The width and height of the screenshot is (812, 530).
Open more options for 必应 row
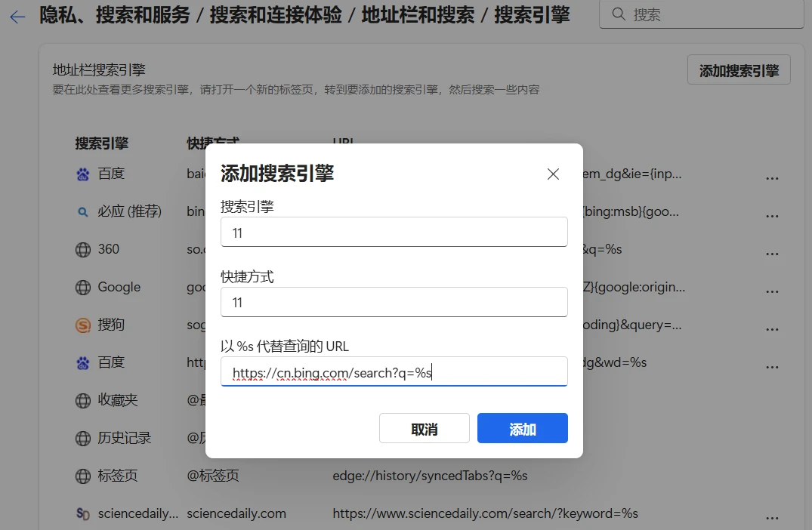pos(772,217)
